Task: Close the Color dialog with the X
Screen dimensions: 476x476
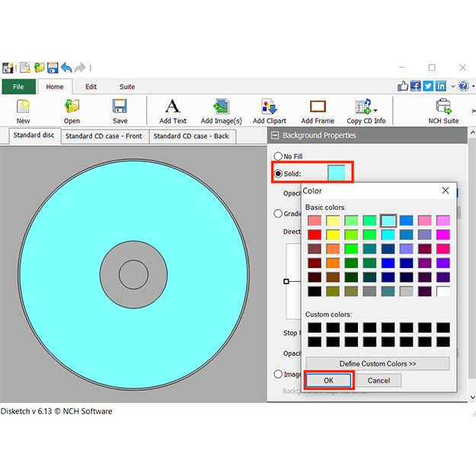Action: (446, 190)
